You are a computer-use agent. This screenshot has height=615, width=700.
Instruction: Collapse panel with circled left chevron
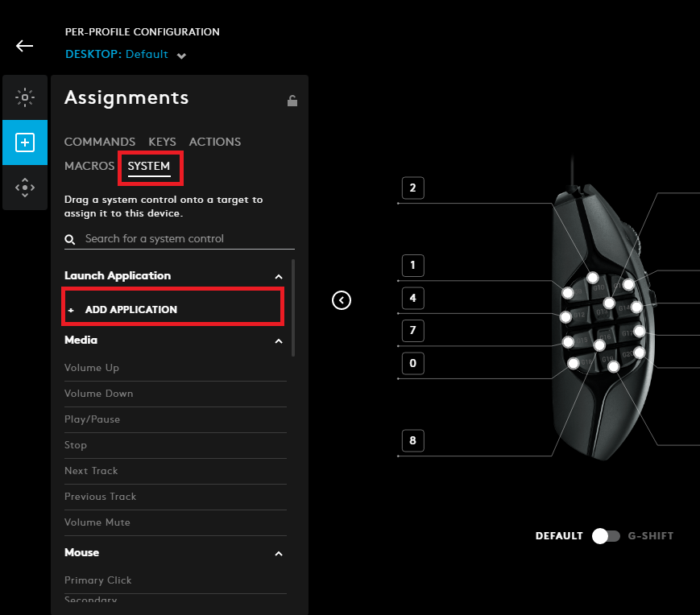point(342,300)
